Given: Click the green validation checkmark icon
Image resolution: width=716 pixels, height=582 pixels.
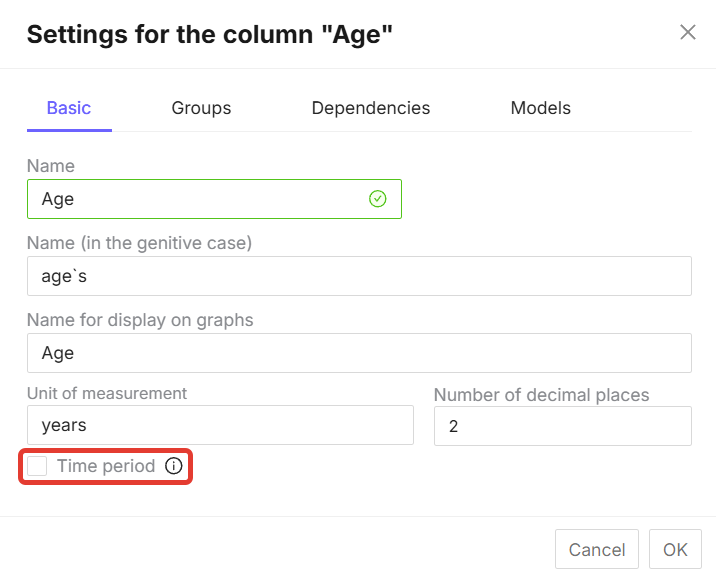Looking at the screenshot, I should pos(377,199).
